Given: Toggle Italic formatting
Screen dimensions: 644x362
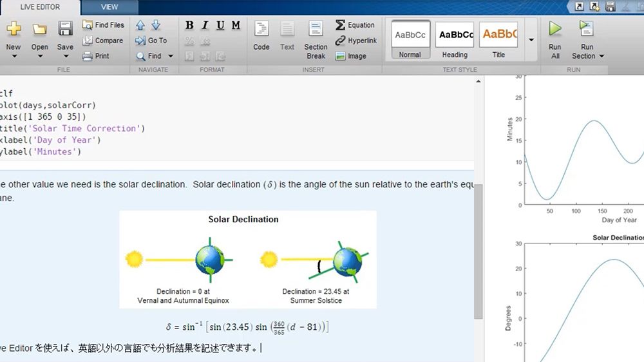Looking at the screenshot, I should click(x=205, y=25).
